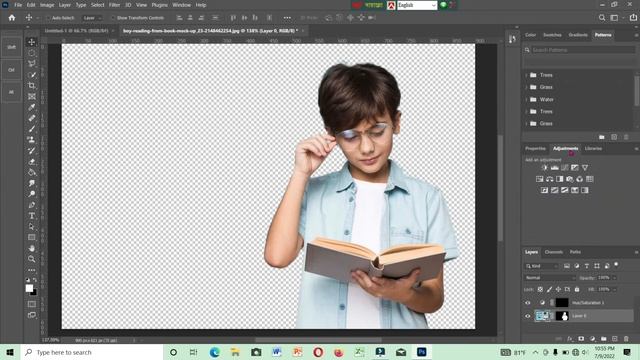Image resolution: width=640 pixels, height=360 pixels.
Task: Toggle lock transparent pixels
Action: pyautogui.click(x=540, y=289)
